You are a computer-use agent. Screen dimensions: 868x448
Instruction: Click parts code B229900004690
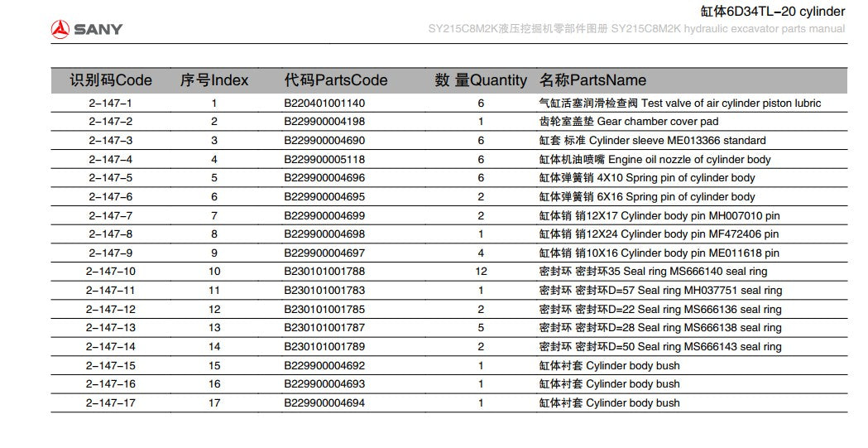[x=324, y=141]
